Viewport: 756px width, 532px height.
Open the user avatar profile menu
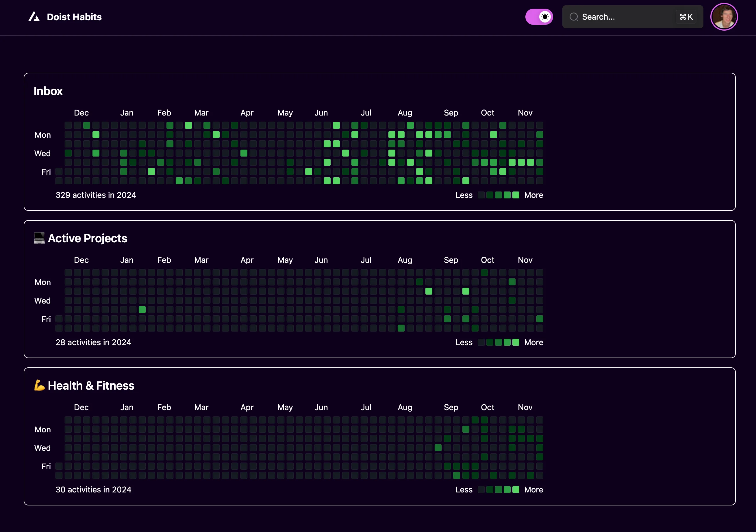724,17
